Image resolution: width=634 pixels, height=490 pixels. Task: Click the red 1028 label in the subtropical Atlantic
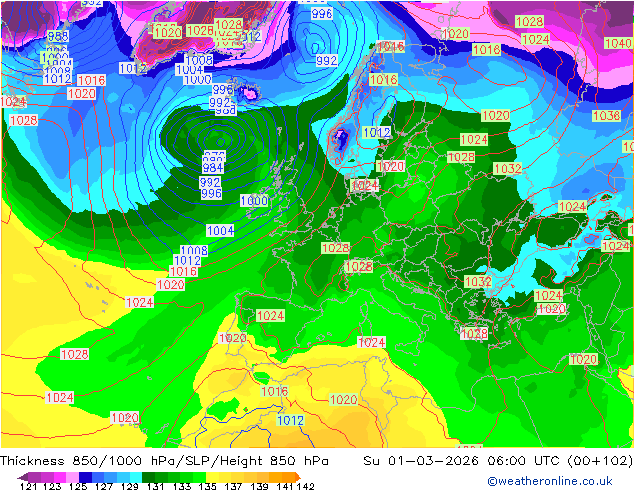74,354
